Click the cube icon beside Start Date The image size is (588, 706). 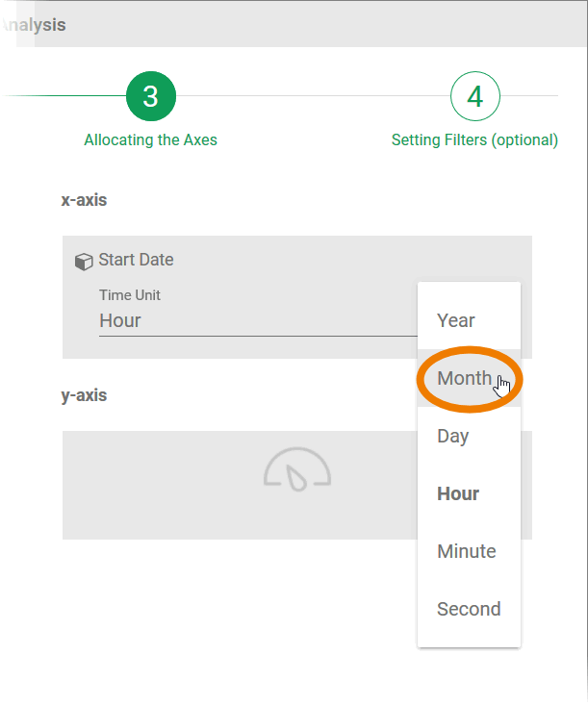coord(84,262)
